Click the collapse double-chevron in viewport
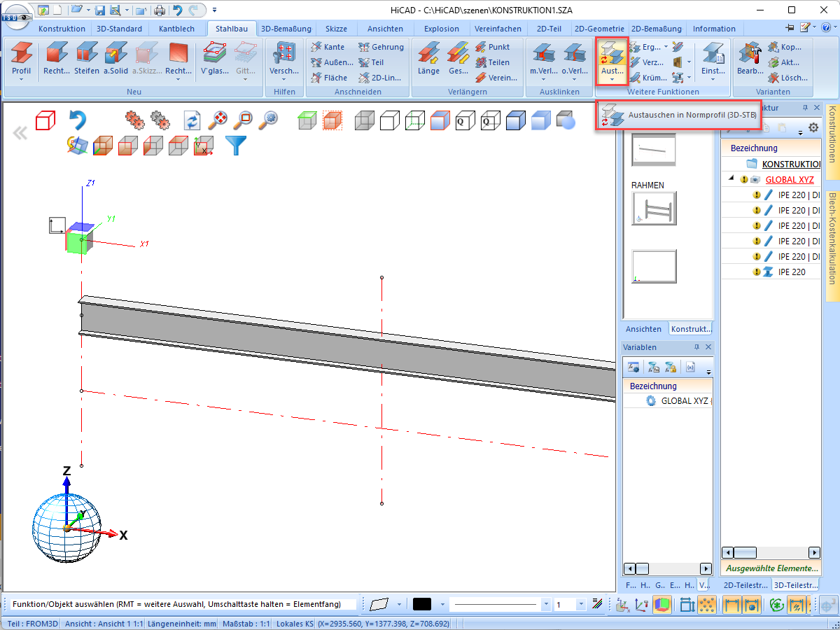The width and height of the screenshot is (840, 630). pyautogui.click(x=20, y=133)
